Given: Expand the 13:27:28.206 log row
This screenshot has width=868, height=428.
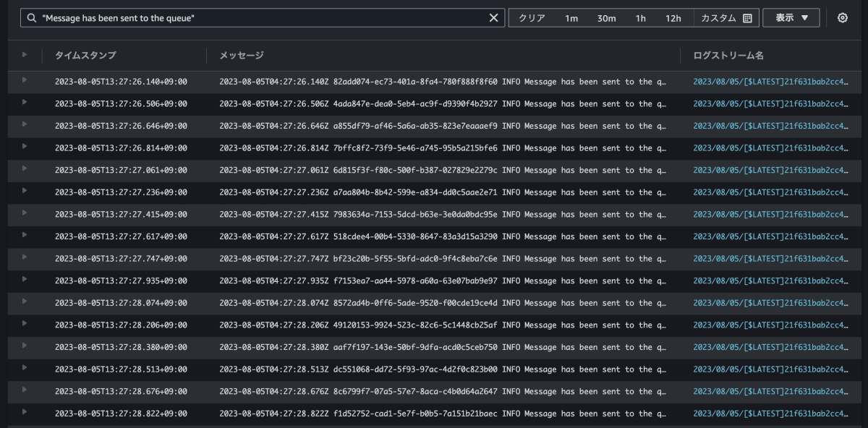Looking at the screenshot, I should click(x=25, y=323).
